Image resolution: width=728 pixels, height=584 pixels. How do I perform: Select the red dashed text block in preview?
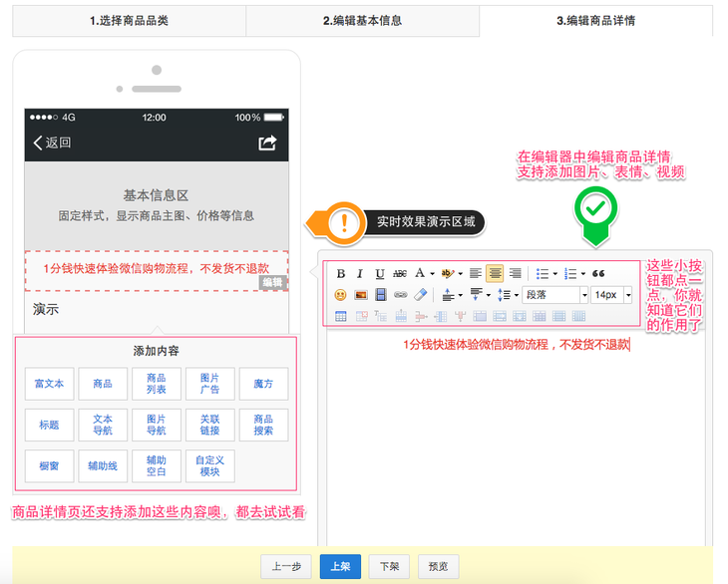(157, 271)
